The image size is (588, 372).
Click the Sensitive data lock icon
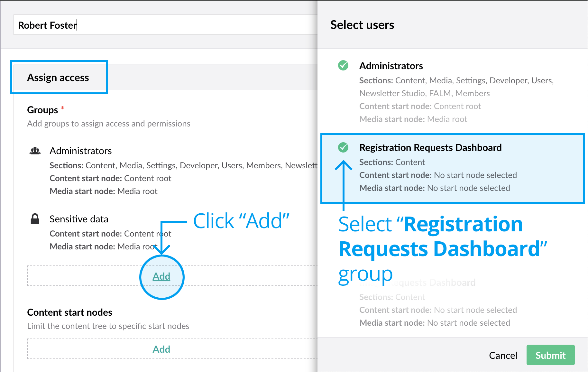point(35,219)
